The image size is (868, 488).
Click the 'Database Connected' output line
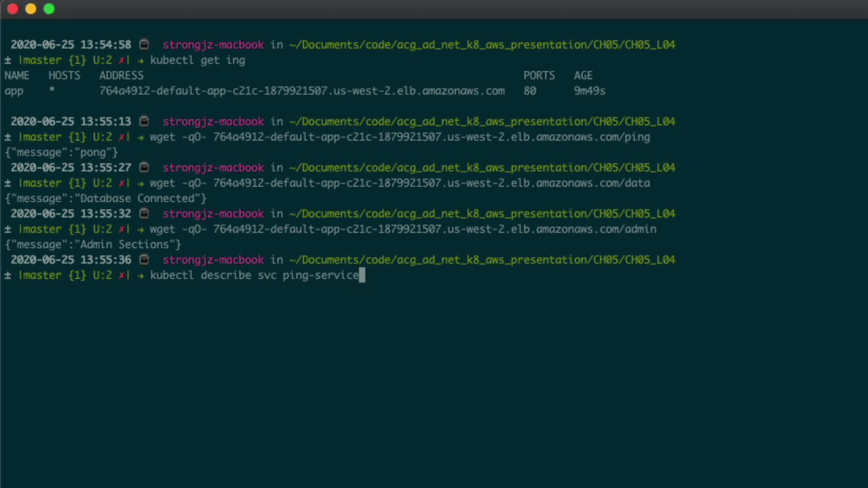tap(105, 198)
